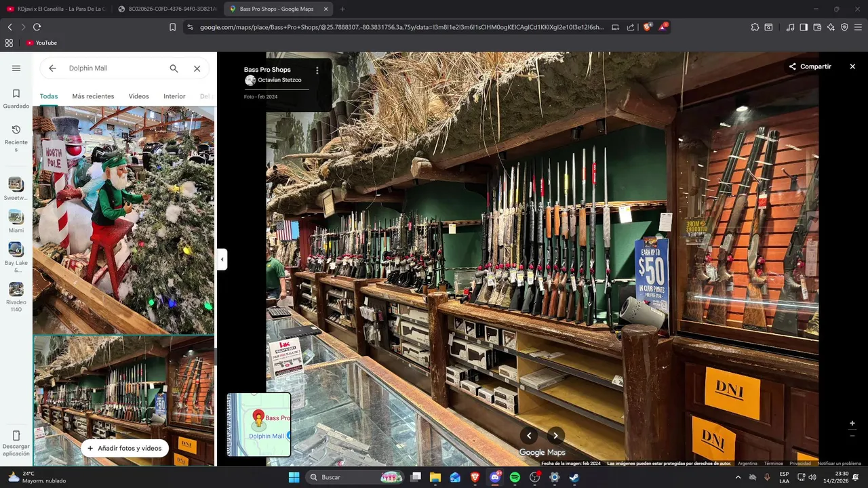Show next photo arrow
868x488 pixels.
[555, 436]
